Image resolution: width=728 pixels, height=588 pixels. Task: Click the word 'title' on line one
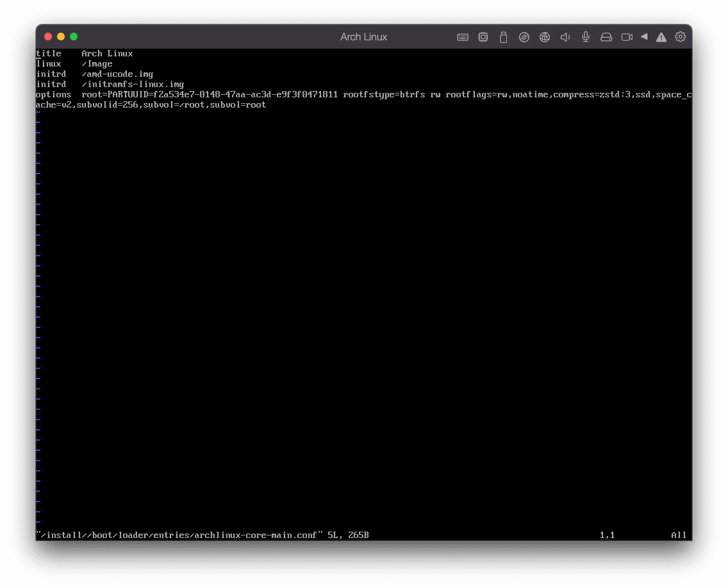point(48,53)
